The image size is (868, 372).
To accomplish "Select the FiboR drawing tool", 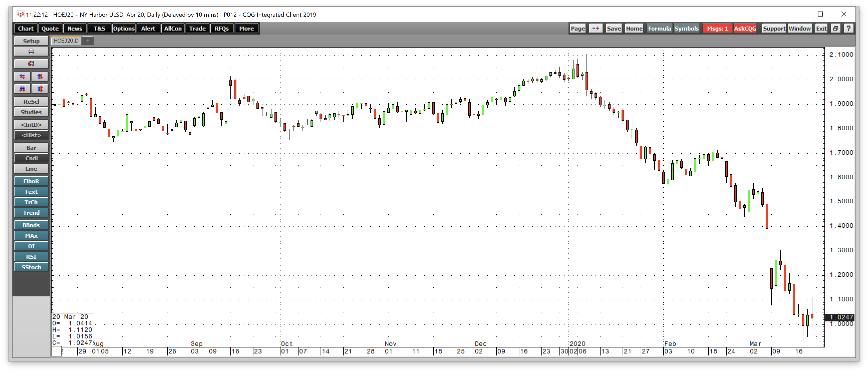I will pyautogui.click(x=31, y=181).
